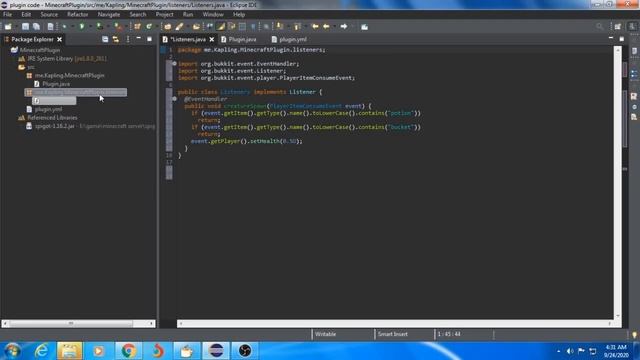The height and width of the screenshot is (360, 640).
Task: Close the Listeners.java editor tab
Action: pyautogui.click(x=211, y=39)
